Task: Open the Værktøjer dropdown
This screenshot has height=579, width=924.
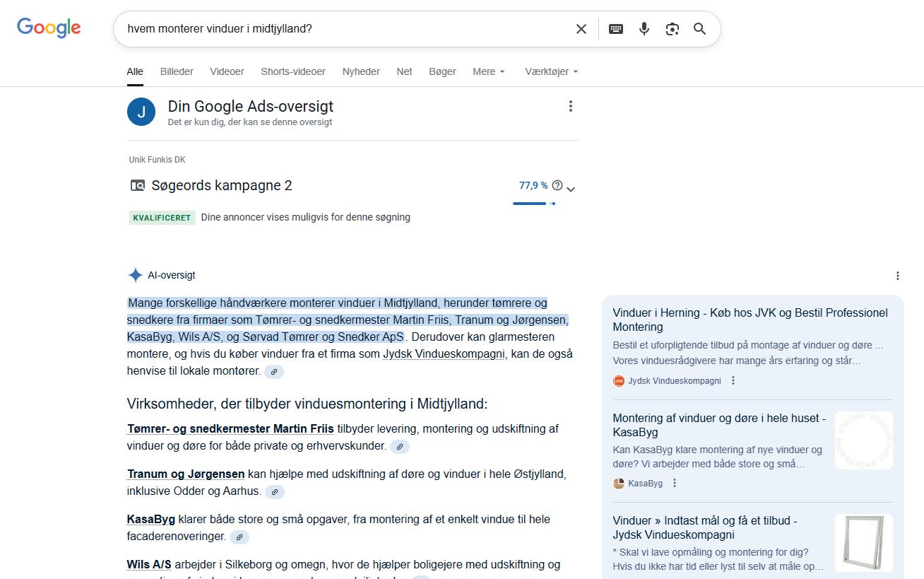Action: click(552, 71)
